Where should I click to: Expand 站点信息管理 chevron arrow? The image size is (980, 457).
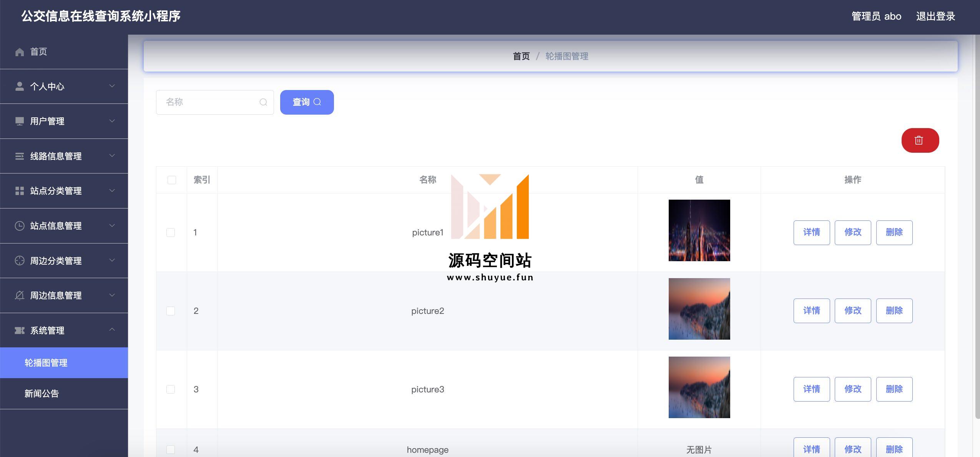(112, 225)
